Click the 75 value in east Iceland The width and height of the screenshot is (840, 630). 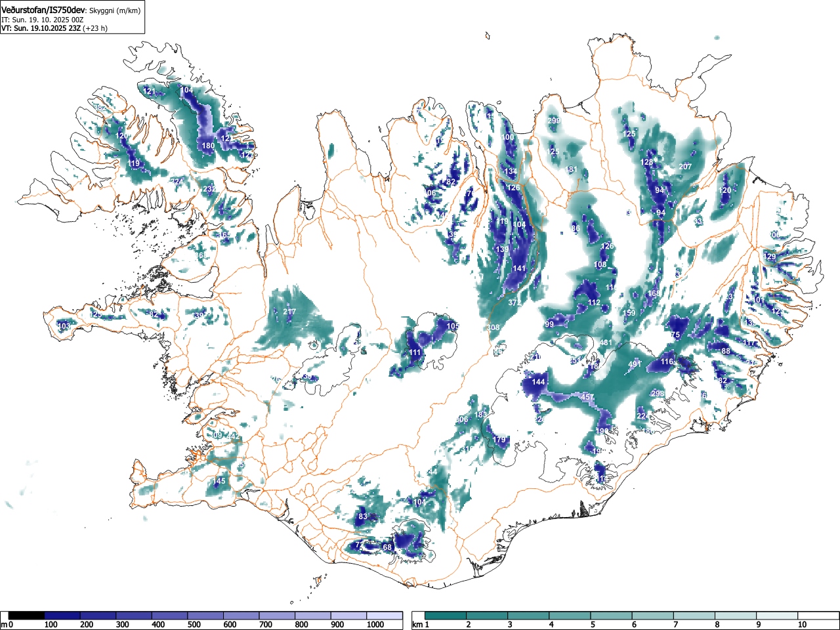(x=675, y=335)
